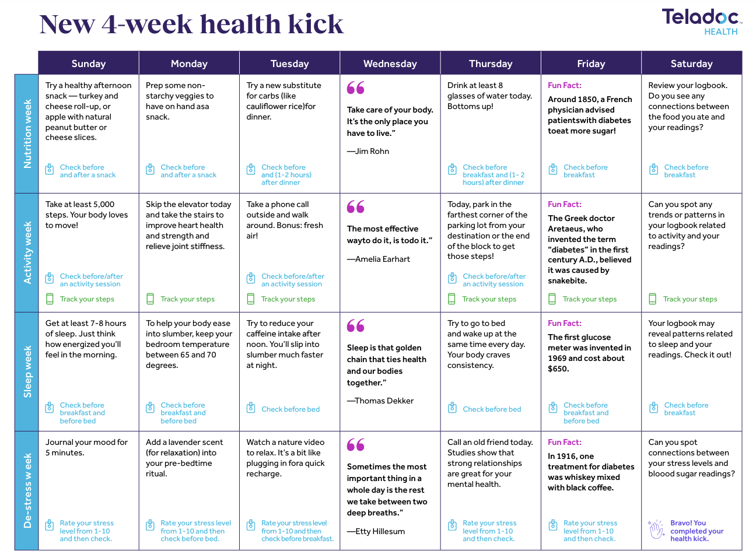The image size is (756, 558).
Task: Click glucose meter icon in Friday Sleep cell
Action: coord(553,408)
